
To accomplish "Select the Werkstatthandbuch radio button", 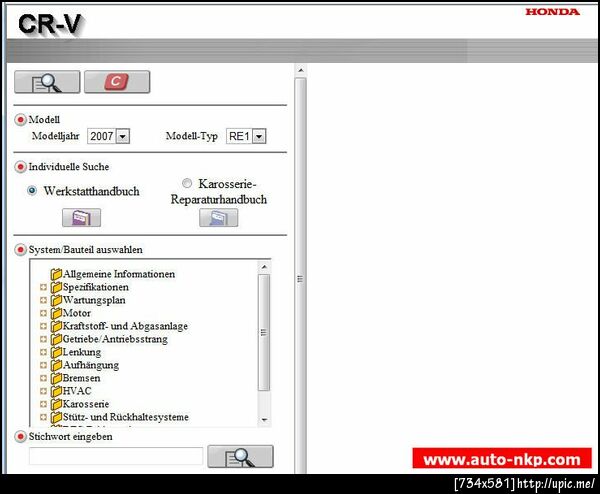I will (32, 190).
